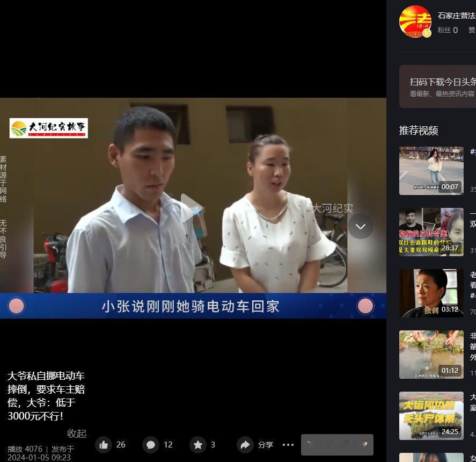
Task: Open the 24:25 canal case video
Action: coord(431,416)
